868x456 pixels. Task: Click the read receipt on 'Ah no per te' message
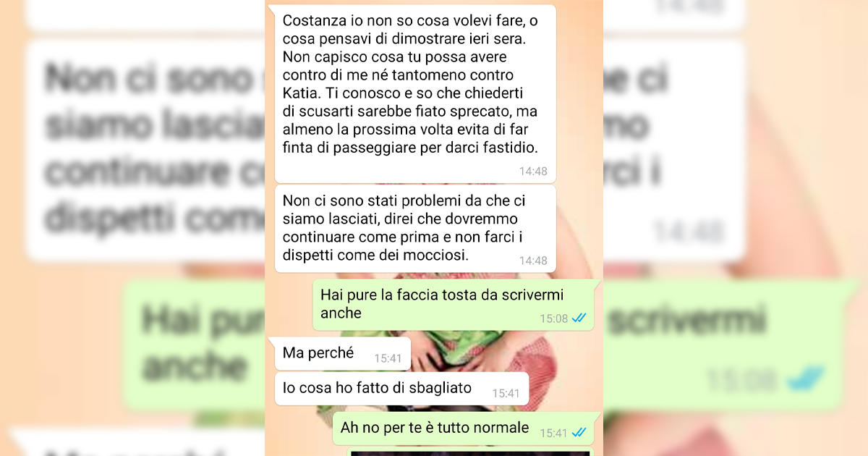[579, 432]
